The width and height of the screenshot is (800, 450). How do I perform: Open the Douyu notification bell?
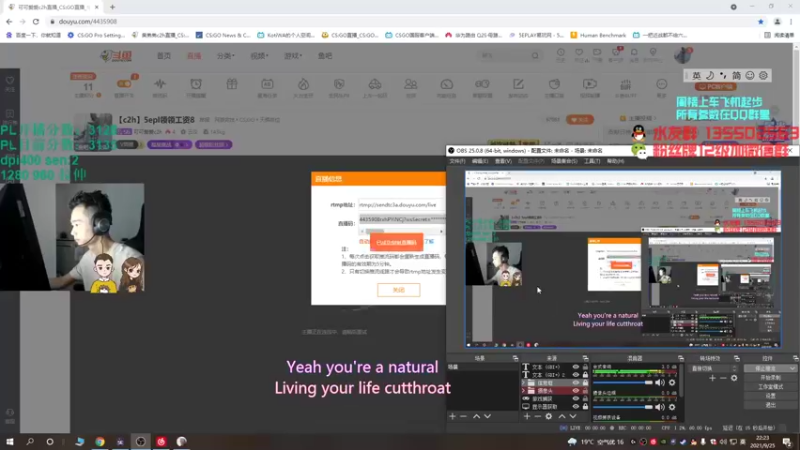point(634,53)
